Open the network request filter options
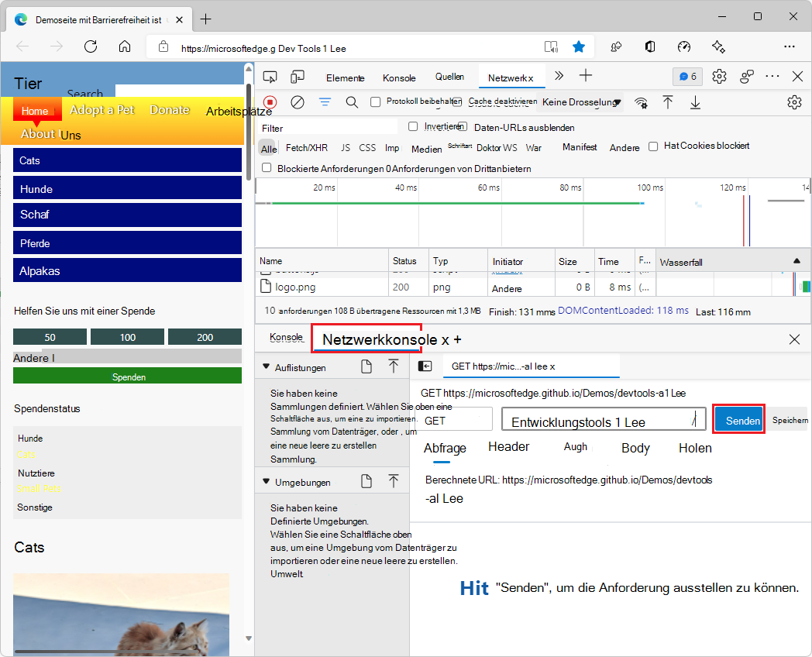This screenshot has width=812, height=657. pyautogui.click(x=325, y=101)
